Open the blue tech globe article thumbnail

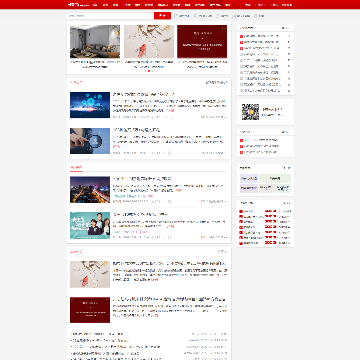(90, 105)
